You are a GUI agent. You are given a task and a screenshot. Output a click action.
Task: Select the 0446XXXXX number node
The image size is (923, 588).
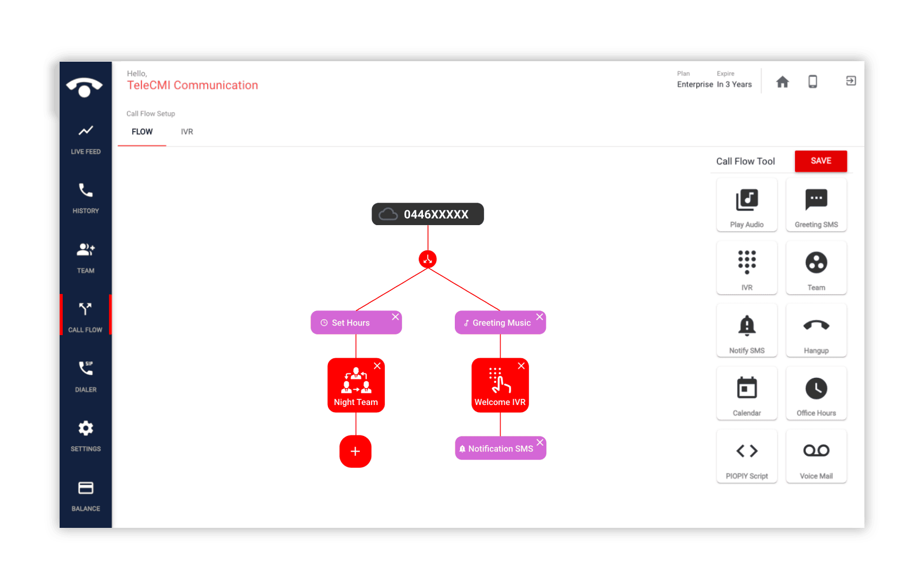click(428, 214)
